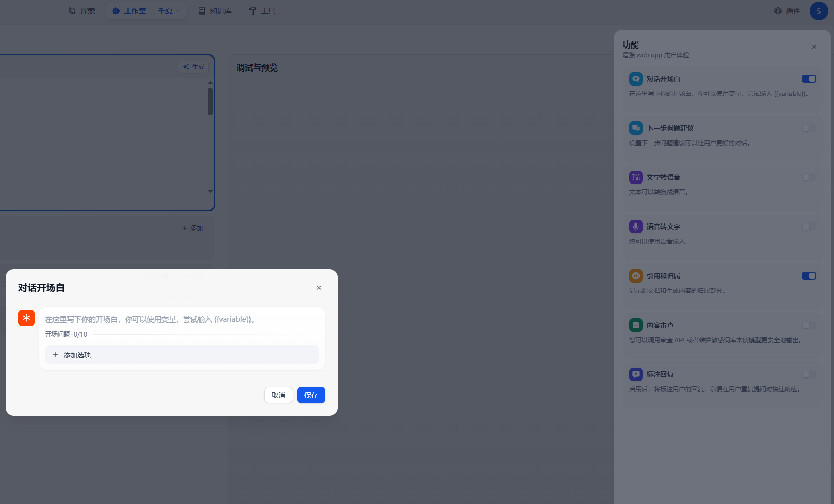Open the 知识库 navigation tab
This screenshot has height=504, width=834.
(215, 11)
